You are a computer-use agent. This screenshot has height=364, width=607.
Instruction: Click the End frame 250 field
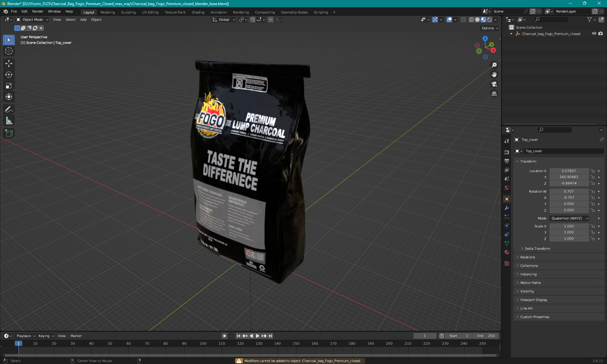(486, 336)
